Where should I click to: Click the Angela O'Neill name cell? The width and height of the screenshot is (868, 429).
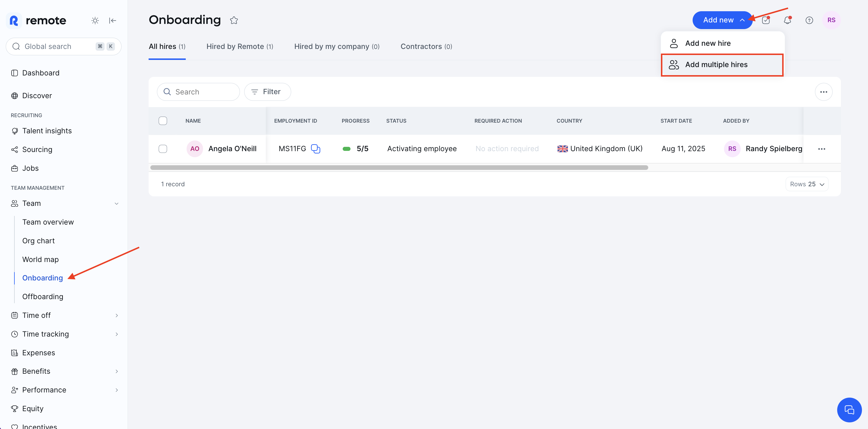[232, 149]
